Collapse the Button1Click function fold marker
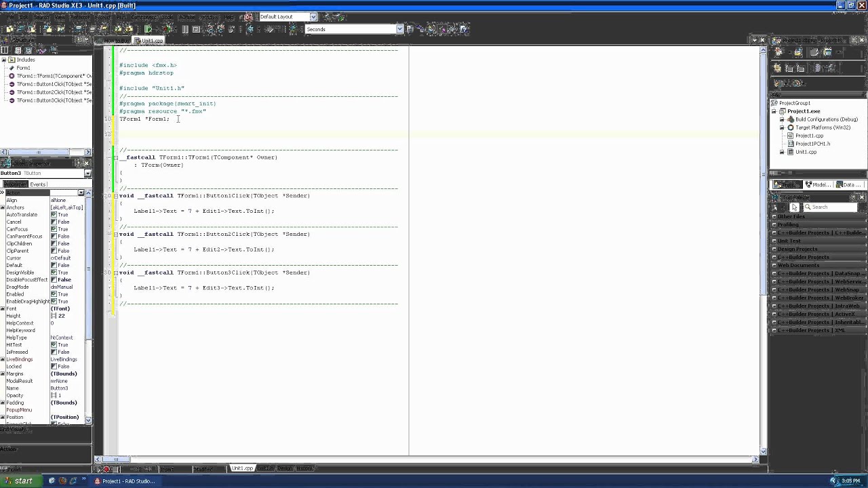 pos(115,196)
